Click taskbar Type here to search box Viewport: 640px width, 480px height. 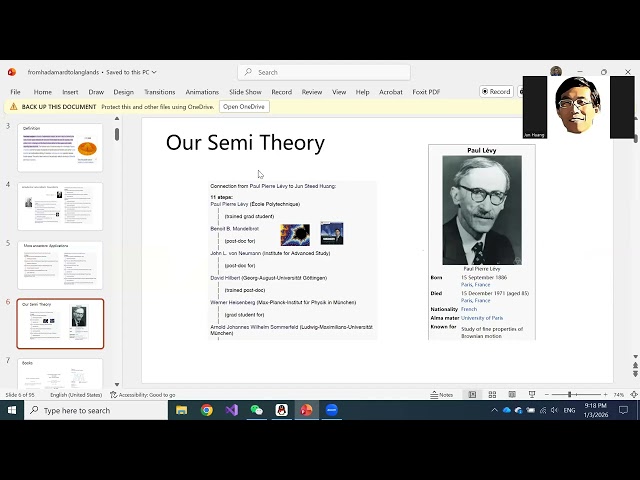coord(96,410)
